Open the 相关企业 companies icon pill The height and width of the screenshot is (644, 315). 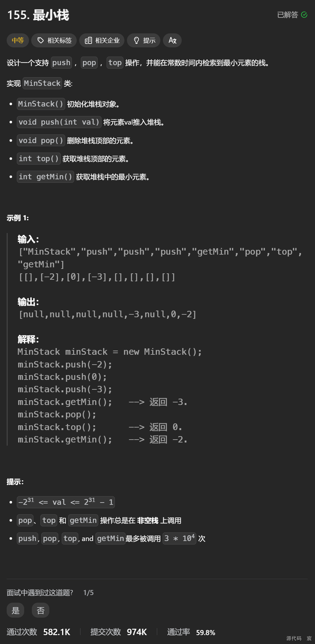102,40
